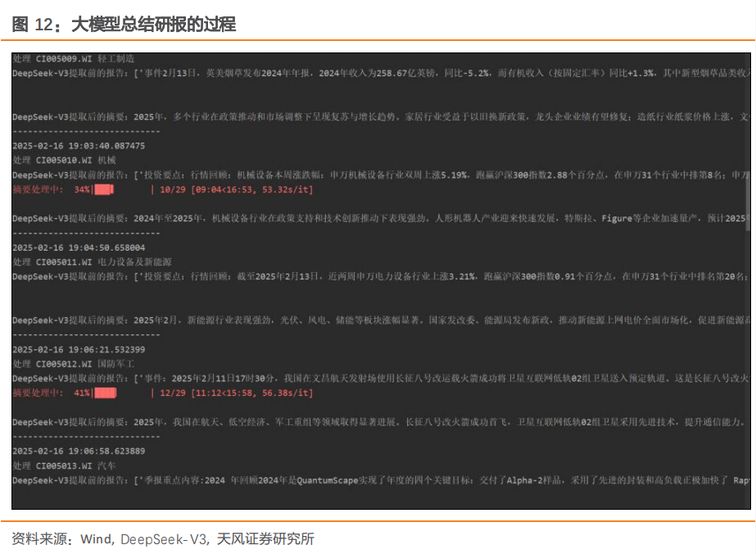Viewport: 756px width, 554px height.
Task: Click the report line about 申万电力设备行业上涨3.21%
Action: tap(381, 276)
